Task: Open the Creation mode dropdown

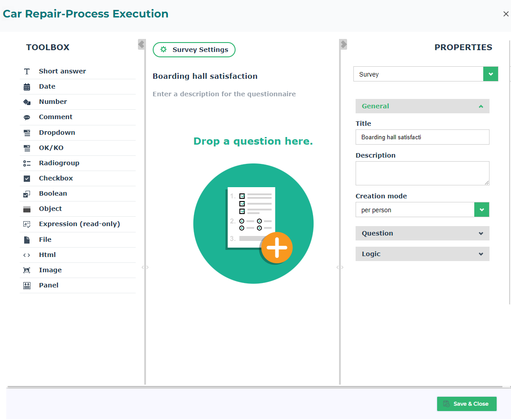Action: pyautogui.click(x=481, y=210)
